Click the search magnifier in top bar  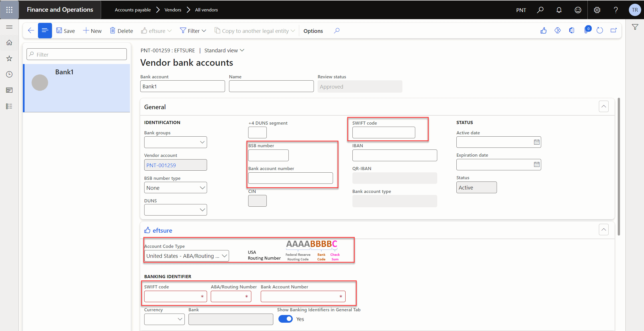[x=540, y=10]
